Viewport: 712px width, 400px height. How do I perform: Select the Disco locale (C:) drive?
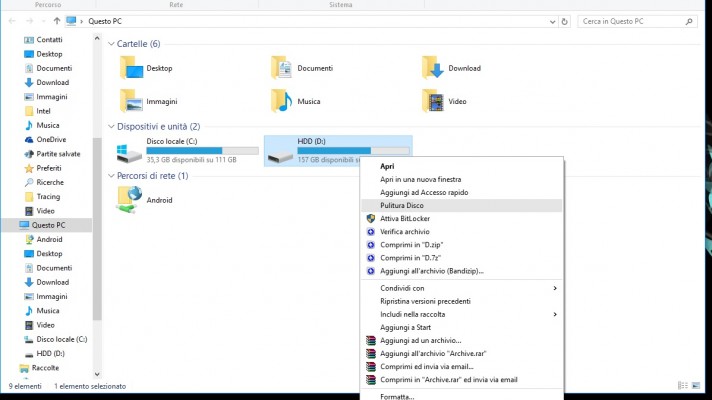click(185, 151)
